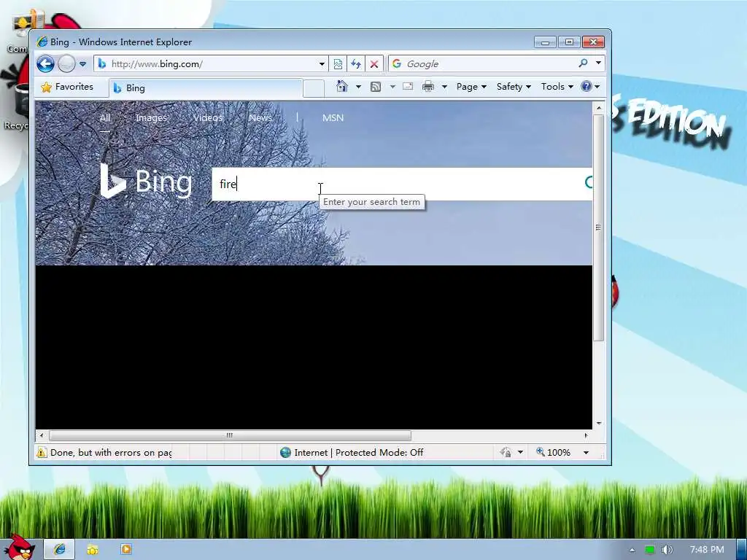
Task: Open the Tools menu
Action: click(x=557, y=87)
